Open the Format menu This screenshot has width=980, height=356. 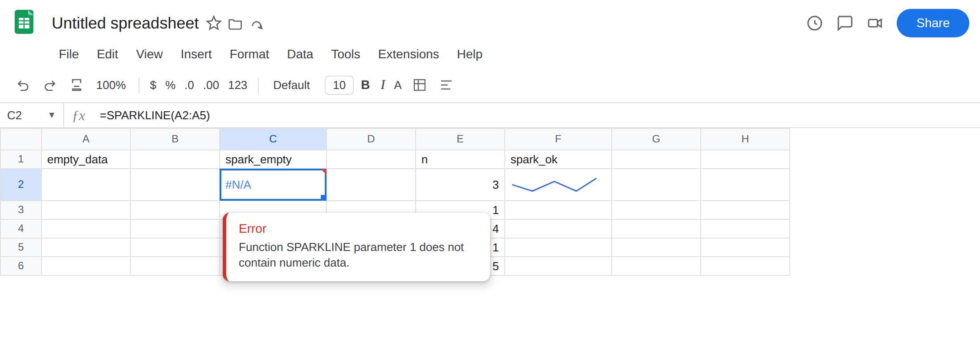(x=249, y=54)
